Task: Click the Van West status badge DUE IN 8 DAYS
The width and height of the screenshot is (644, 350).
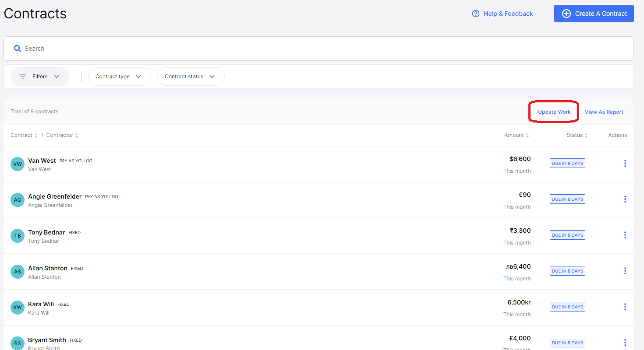Action: point(567,163)
